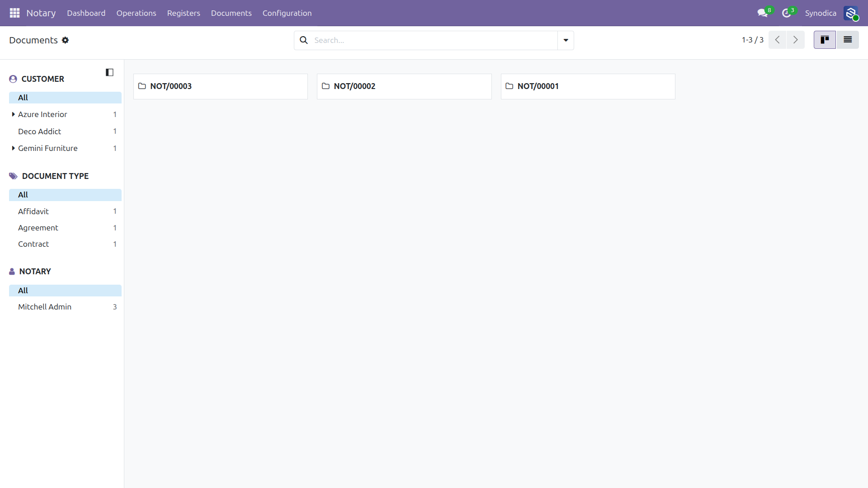
Task: Go to previous page arrow
Action: point(778,40)
